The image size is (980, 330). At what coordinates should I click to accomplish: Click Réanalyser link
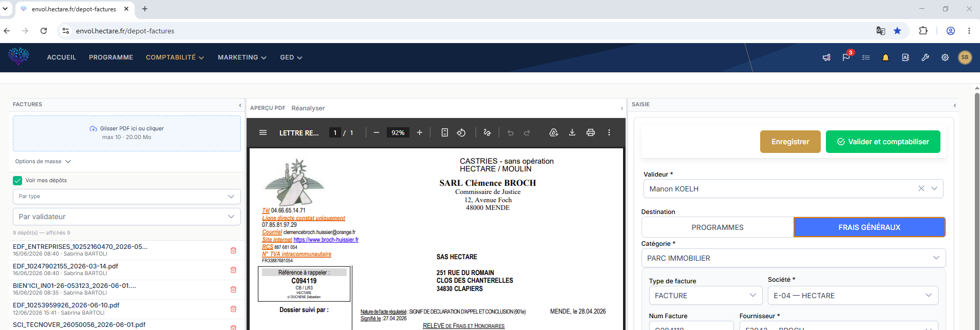tap(308, 108)
